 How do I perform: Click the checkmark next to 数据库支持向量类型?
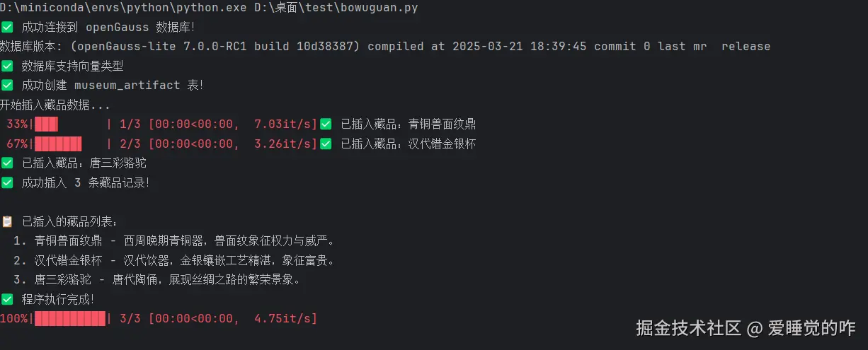pyautogui.click(x=7, y=66)
